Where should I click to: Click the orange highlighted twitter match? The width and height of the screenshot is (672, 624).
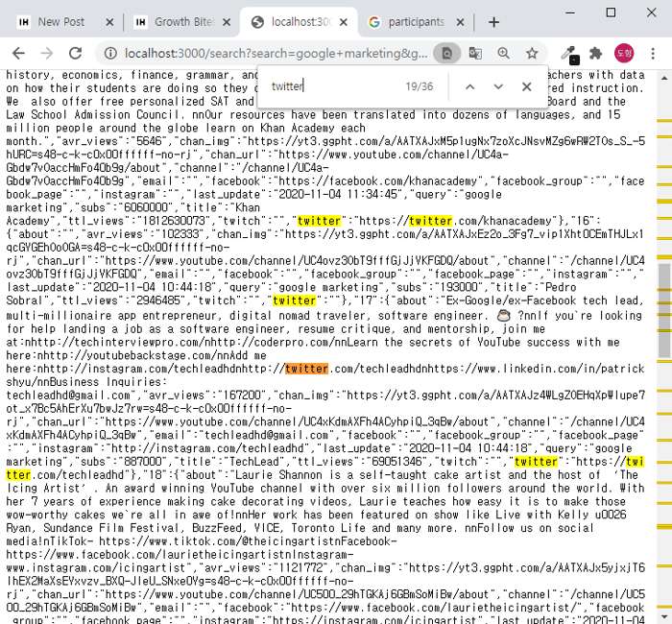click(x=306, y=369)
